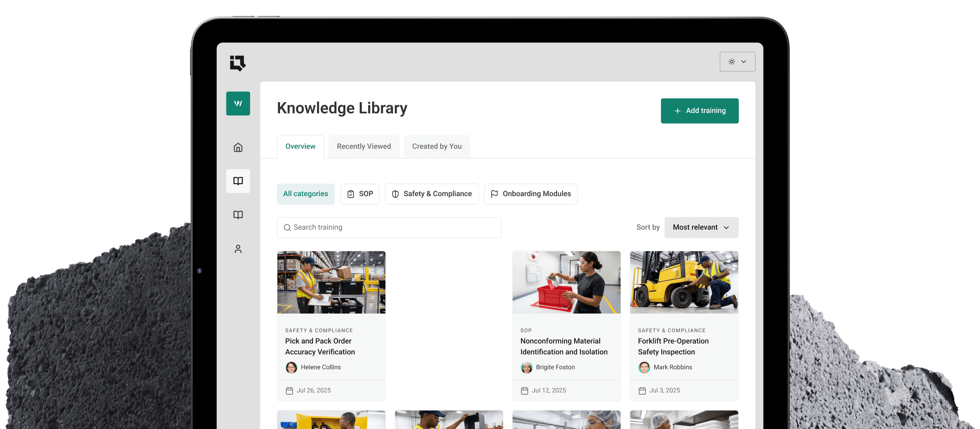Expand the chevron next to the sun icon
This screenshot has height=429, width=980.
click(744, 61)
